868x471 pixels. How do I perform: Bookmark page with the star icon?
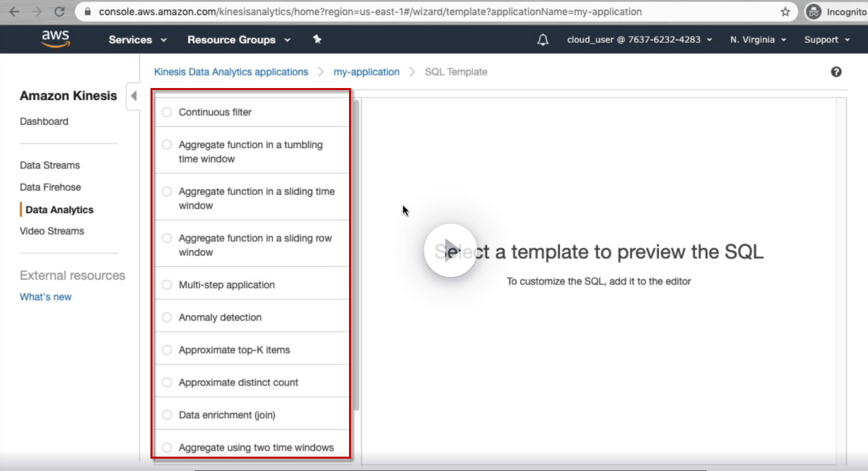click(786, 12)
